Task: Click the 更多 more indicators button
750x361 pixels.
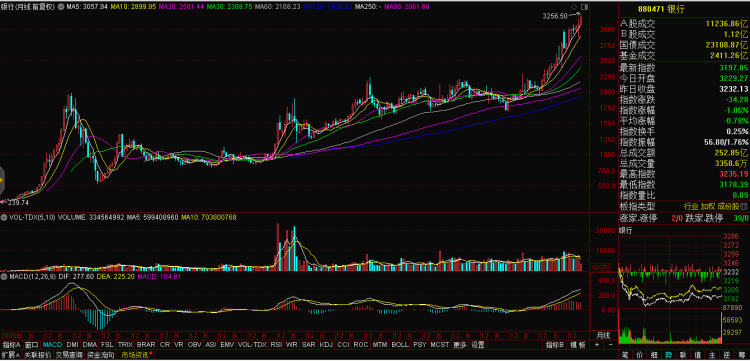Action: tap(459, 344)
